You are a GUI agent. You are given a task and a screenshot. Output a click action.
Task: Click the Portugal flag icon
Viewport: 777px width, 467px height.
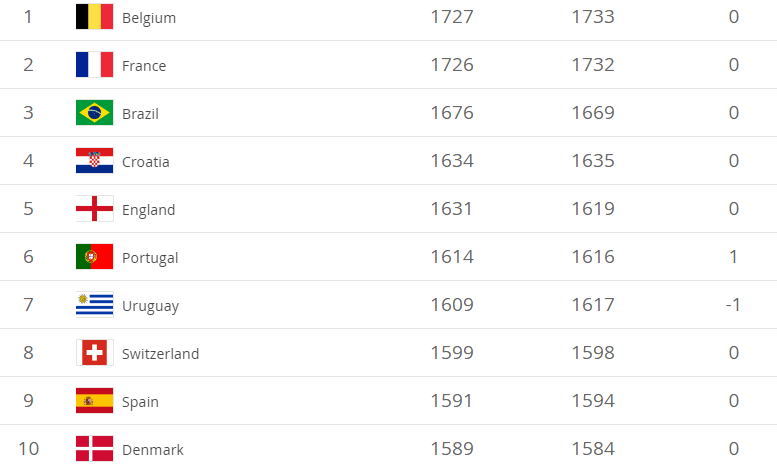(x=94, y=257)
